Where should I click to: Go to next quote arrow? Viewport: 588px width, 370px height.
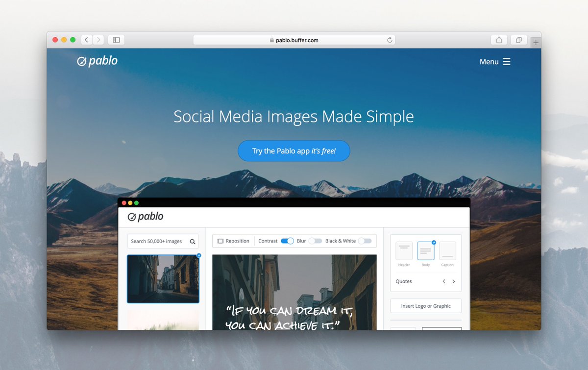point(454,281)
